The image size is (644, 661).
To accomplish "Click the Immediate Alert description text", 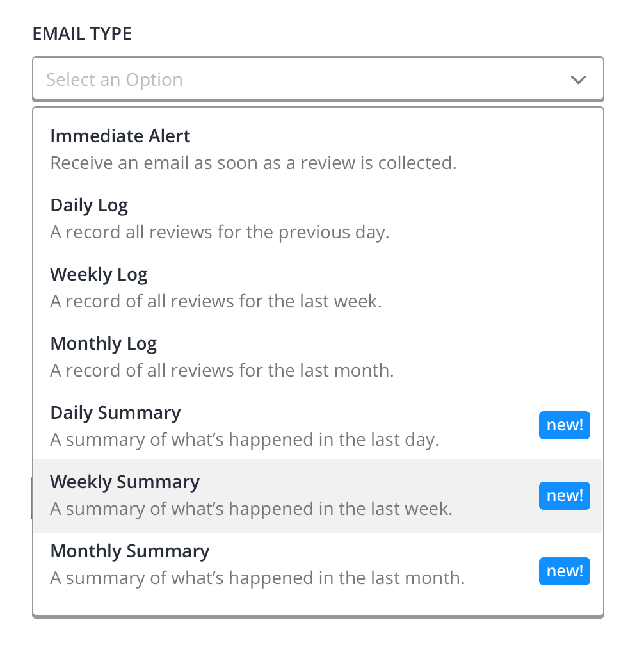I will (254, 163).
